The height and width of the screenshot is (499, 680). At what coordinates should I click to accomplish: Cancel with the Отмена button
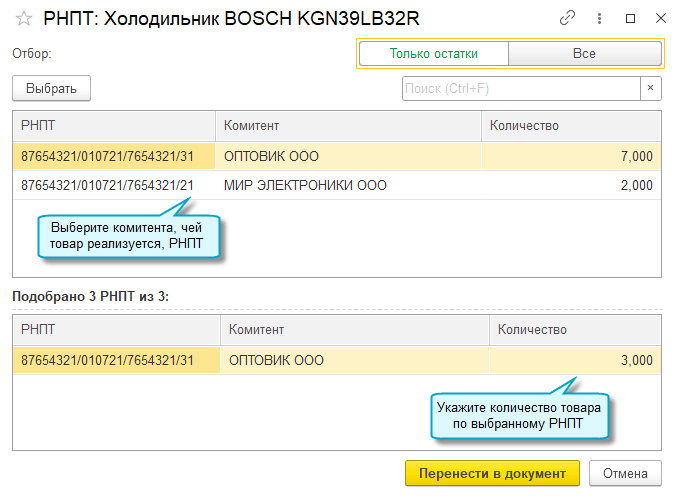(x=625, y=473)
